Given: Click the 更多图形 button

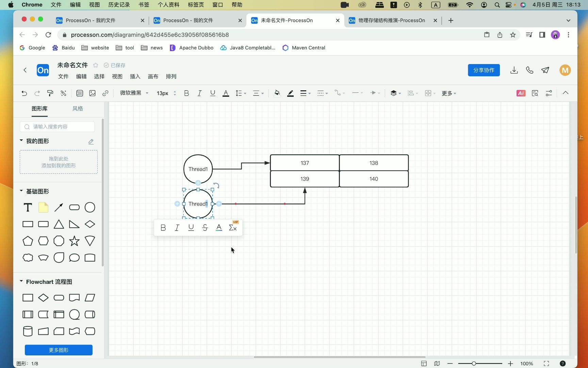Looking at the screenshot, I should pyautogui.click(x=58, y=350).
